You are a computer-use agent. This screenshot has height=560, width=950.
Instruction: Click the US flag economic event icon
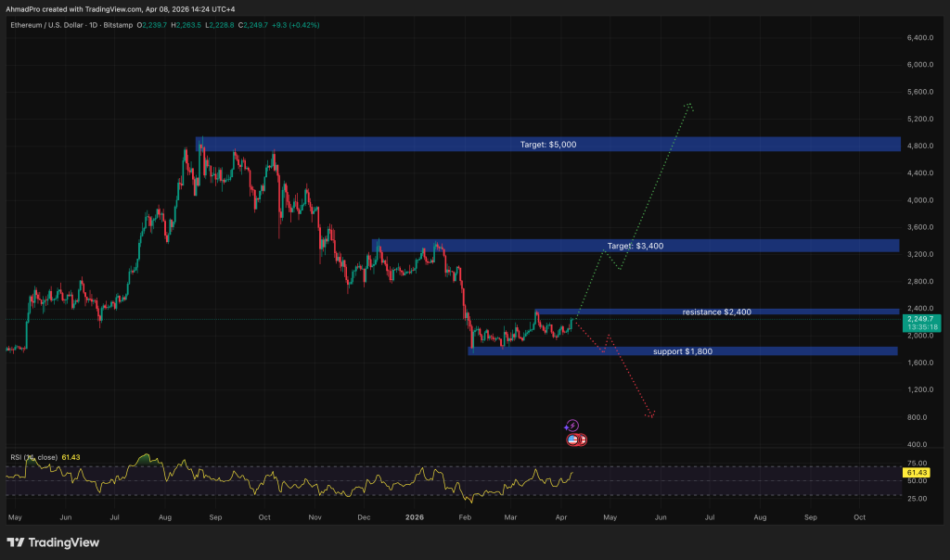[x=573, y=439]
